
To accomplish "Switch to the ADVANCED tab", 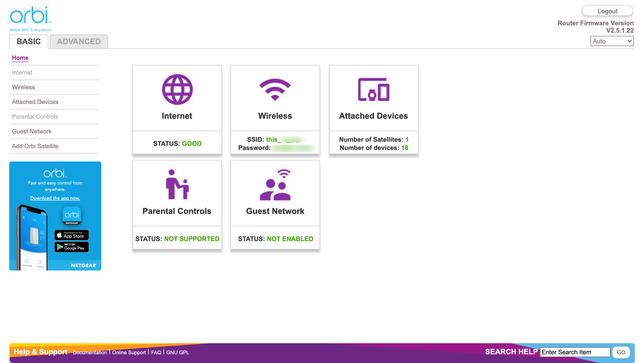I will click(78, 41).
